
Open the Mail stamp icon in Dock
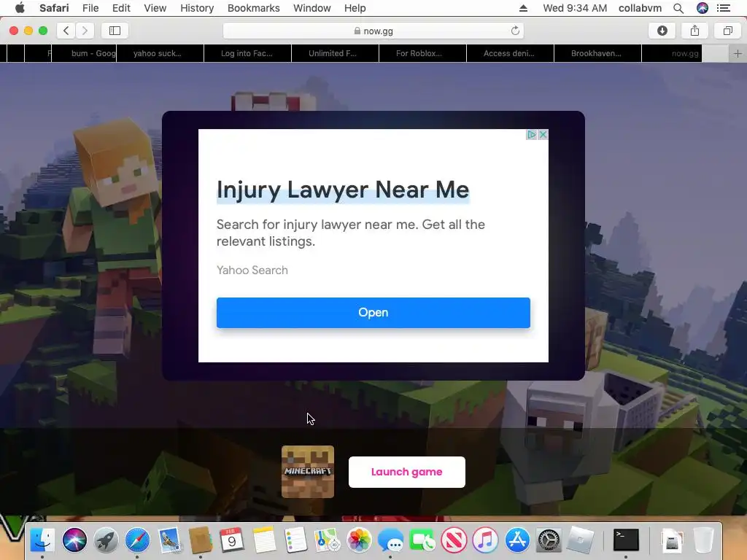(169, 540)
